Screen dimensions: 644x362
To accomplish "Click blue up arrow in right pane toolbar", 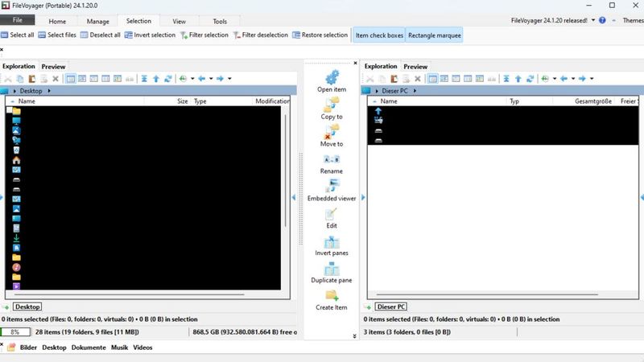I will (518, 79).
